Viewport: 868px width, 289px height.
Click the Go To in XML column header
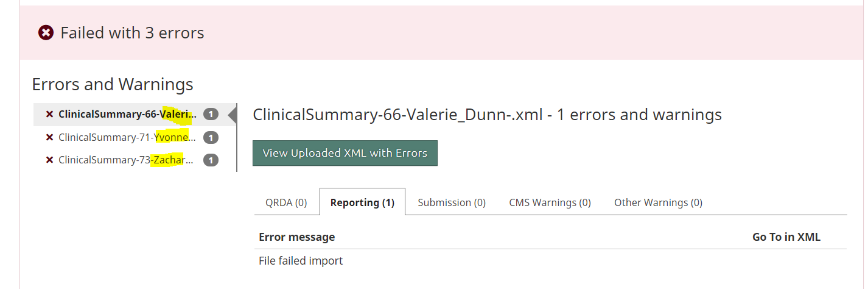pos(786,237)
